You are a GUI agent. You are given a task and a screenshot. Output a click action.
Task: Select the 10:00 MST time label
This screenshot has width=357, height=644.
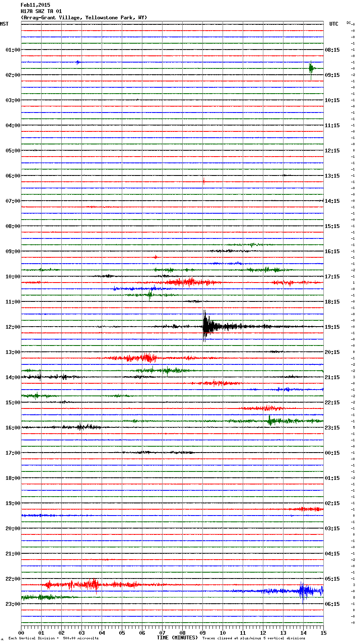[x=13, y=277]
